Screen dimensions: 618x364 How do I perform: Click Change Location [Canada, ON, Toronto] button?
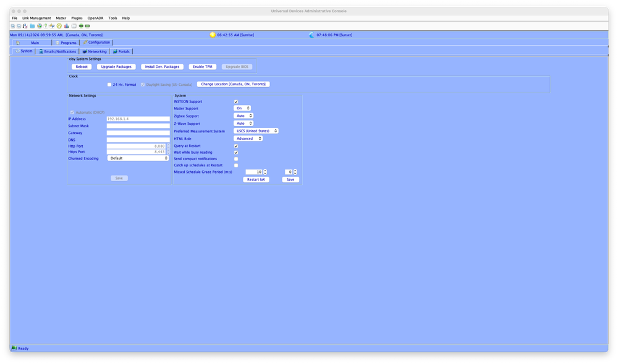pyautogui.click(x=234, y=84)
